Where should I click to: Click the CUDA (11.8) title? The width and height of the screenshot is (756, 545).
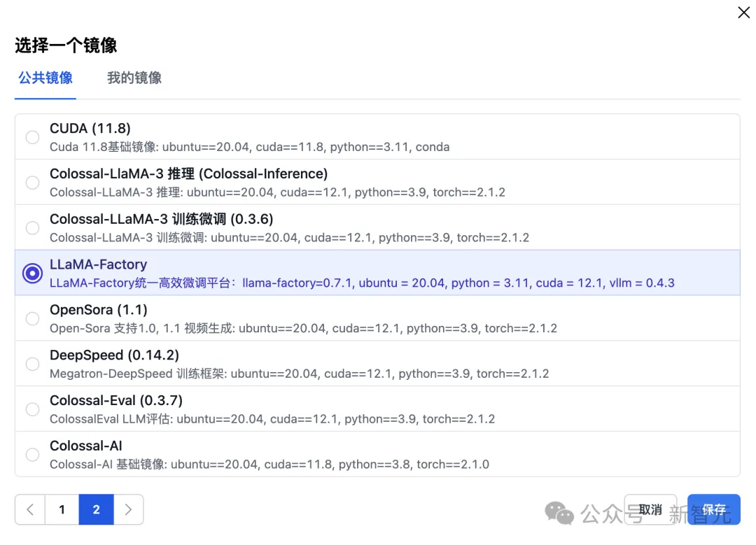(90, 129)
